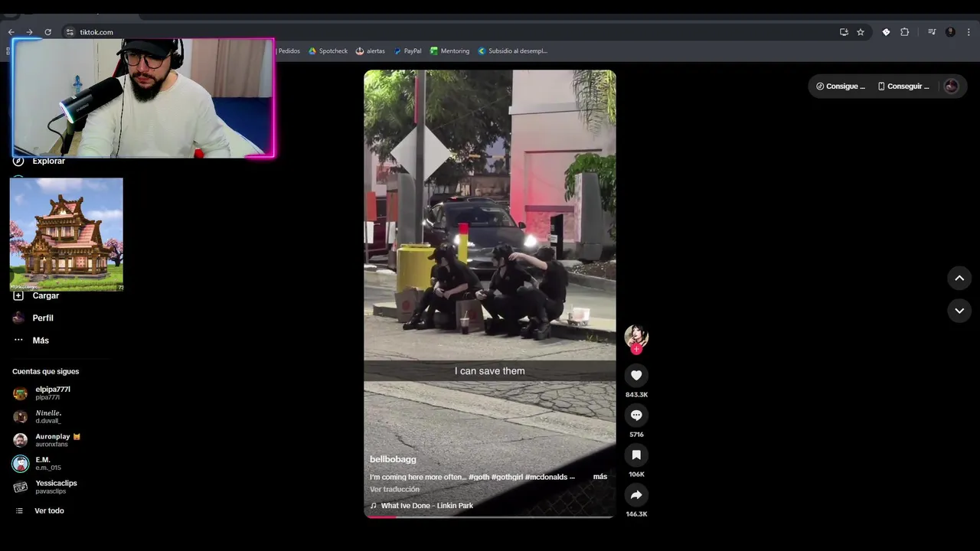Click Ver traducción under caption

[394, 489]
